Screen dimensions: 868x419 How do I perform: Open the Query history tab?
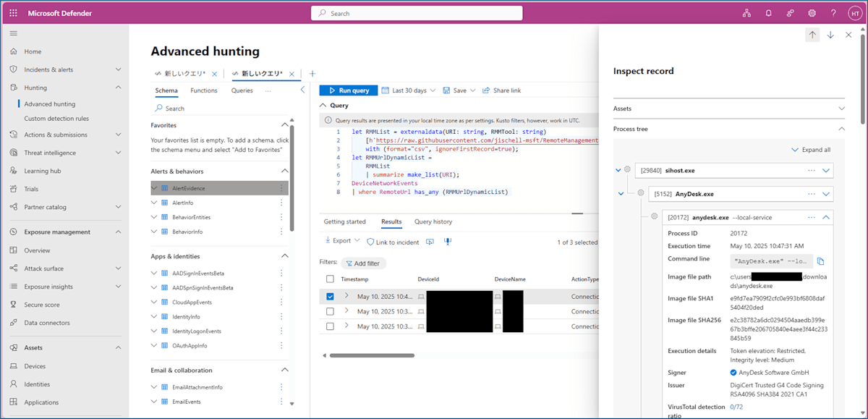pos(433,221)
